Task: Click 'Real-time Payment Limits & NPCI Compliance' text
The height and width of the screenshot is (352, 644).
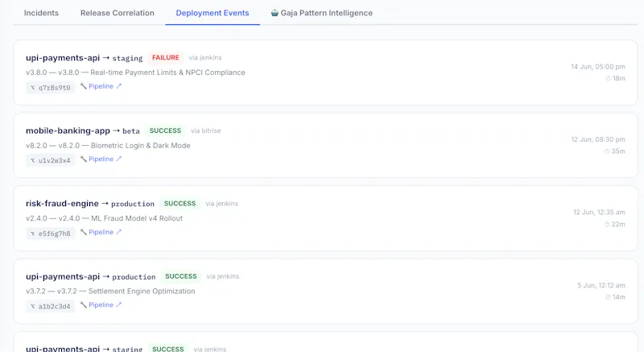Action: [167, 72]
